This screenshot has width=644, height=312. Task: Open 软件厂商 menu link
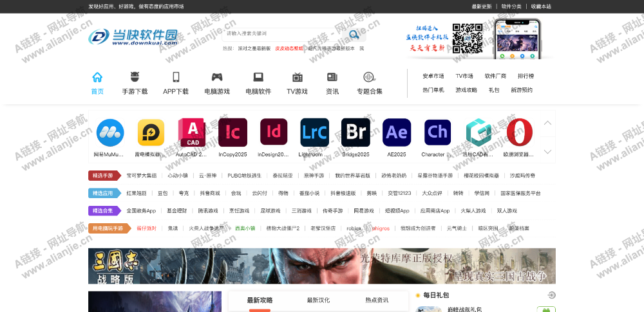tap(495, 76)
